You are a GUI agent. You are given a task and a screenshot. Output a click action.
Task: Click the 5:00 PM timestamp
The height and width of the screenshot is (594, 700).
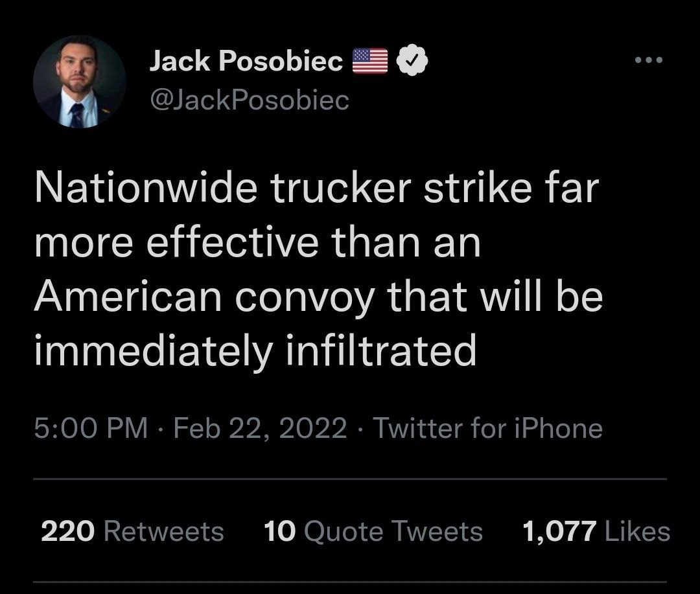[x=91, y=428]
